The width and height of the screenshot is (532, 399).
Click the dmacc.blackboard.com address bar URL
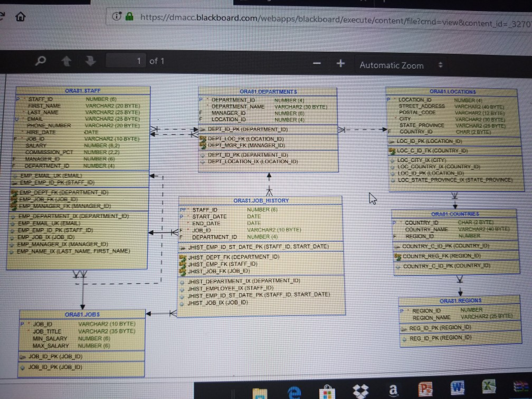tap(335, 20)
